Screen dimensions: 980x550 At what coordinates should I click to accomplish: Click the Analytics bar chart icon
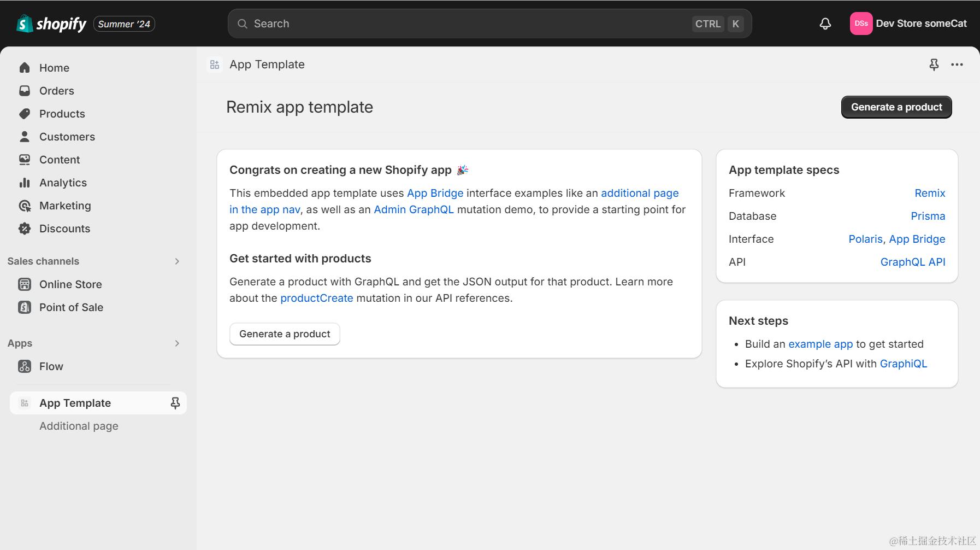[x=25, y=183]
